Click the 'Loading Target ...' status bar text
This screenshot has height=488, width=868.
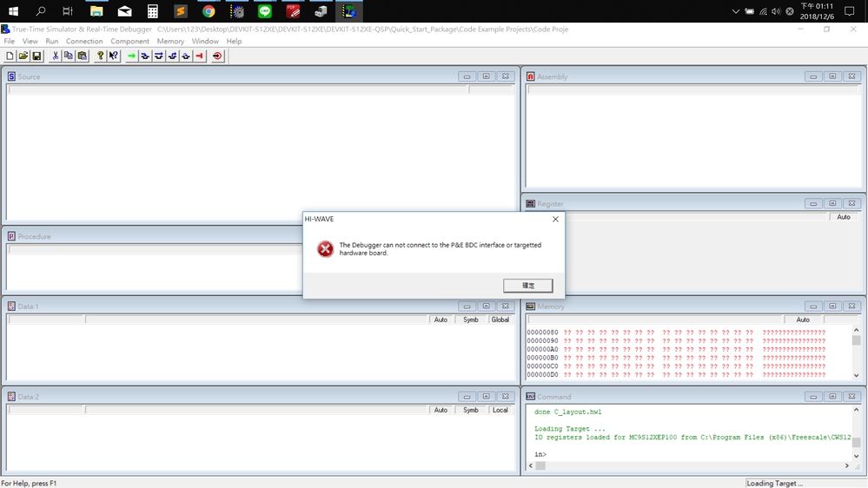[x=774, y=483]
